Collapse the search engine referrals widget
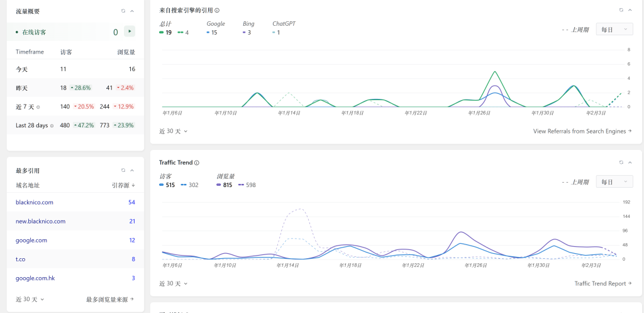Viewport: 644px width, 313px height. (630, 10)
